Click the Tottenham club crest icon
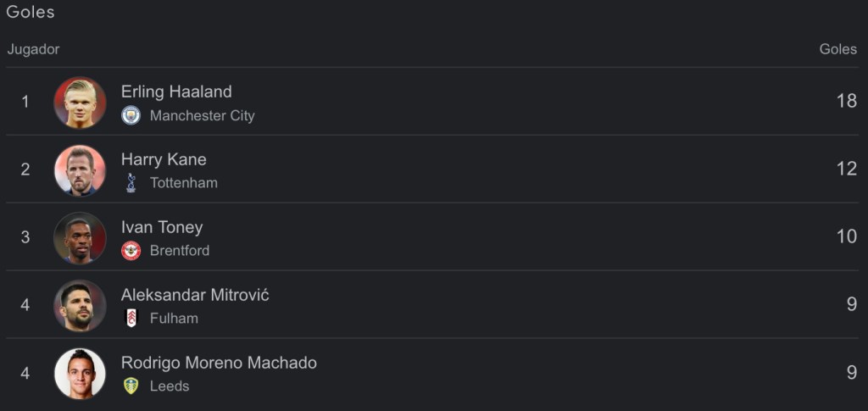 [x=131, y=182]
